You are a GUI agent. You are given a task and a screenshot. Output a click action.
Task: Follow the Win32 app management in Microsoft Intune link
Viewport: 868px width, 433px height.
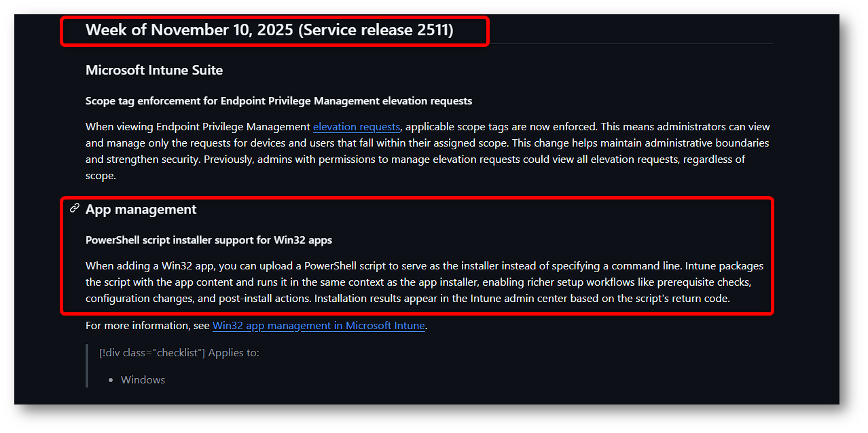click(x=319, y=326)
